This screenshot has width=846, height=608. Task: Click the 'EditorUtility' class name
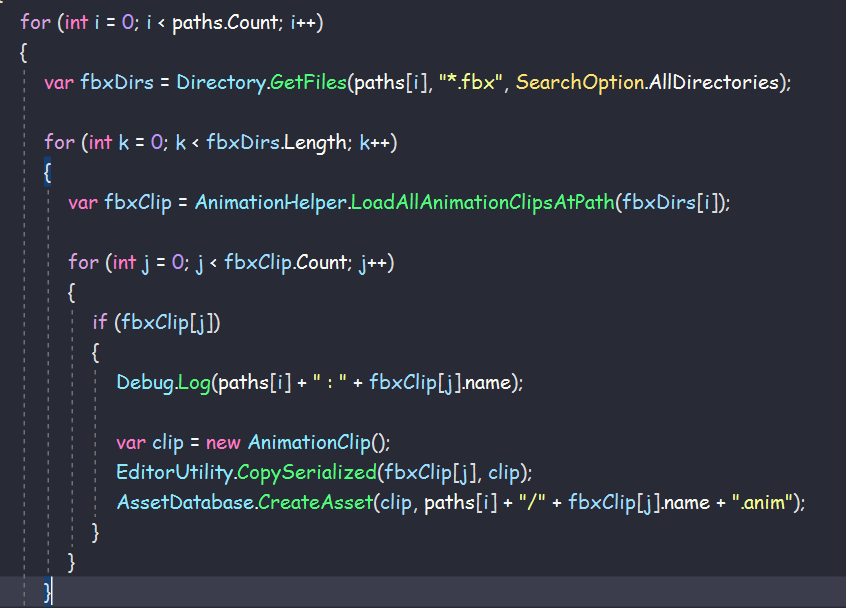click(174, 473)
